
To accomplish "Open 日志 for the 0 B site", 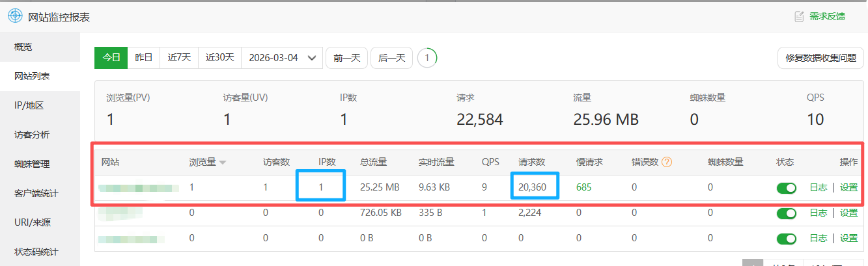I will click(x=819, y=238).
